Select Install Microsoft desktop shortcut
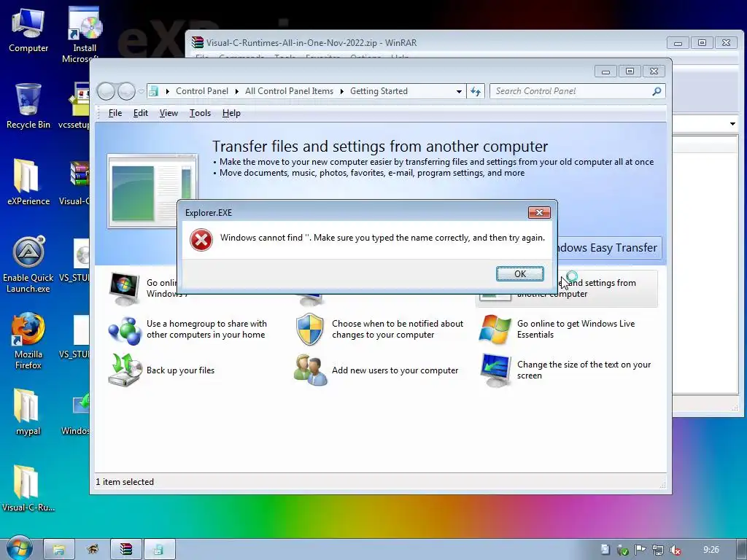The width and height of the screenshot is (747, 560). [x=85, y=34]
